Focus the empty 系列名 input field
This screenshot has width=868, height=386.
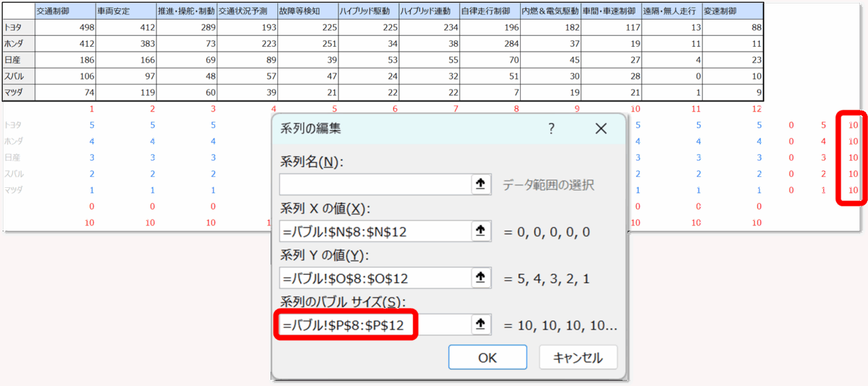(x=375, y=185)
